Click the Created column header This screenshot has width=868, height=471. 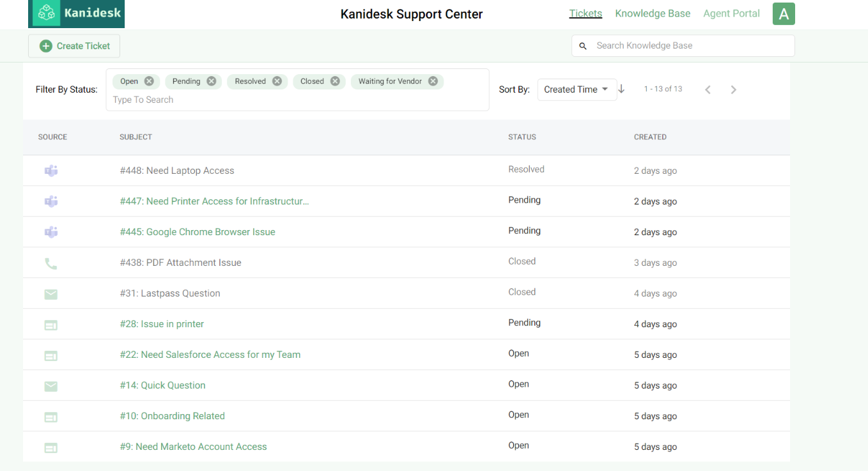[650, 137]
